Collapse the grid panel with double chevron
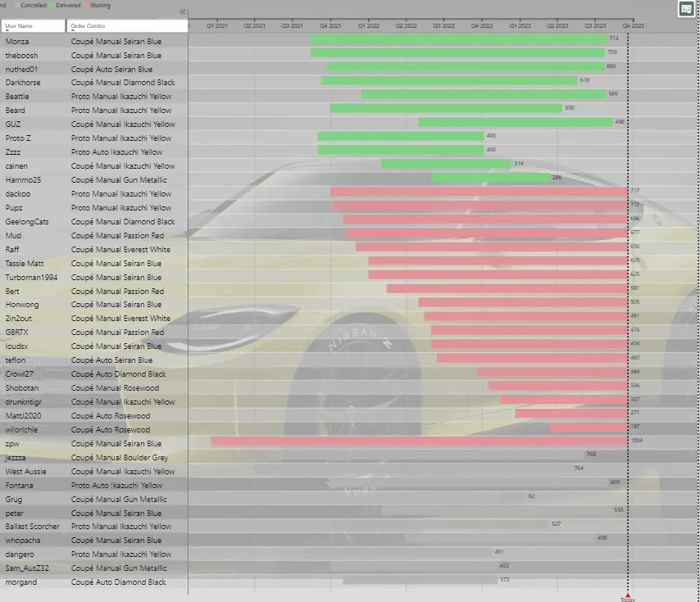Viewport: 700px width, 602px height. (x=183, y=12)
